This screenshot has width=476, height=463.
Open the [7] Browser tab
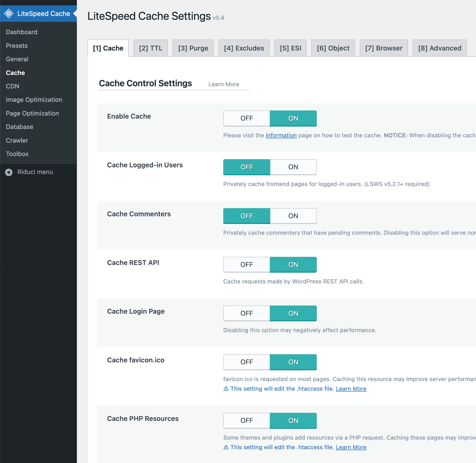point(384,48)
